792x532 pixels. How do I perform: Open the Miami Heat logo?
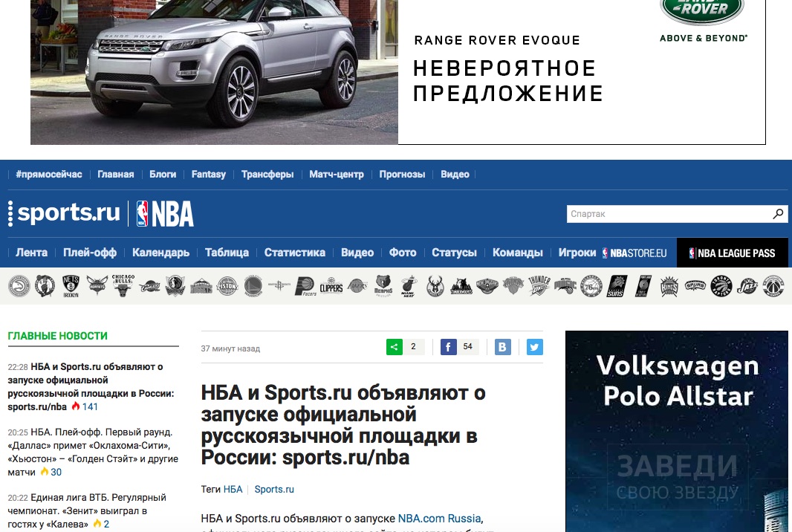click(409, 286)
